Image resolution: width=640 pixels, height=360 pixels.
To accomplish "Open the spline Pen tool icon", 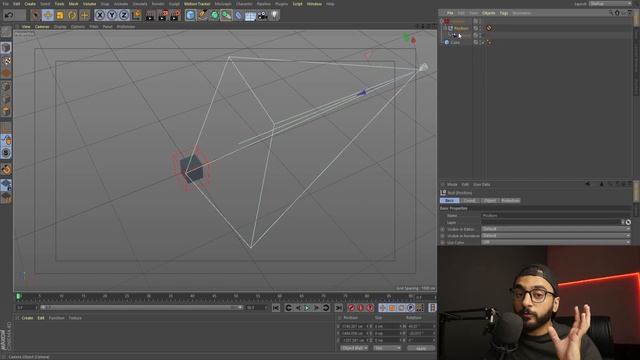I will (202, 15).
